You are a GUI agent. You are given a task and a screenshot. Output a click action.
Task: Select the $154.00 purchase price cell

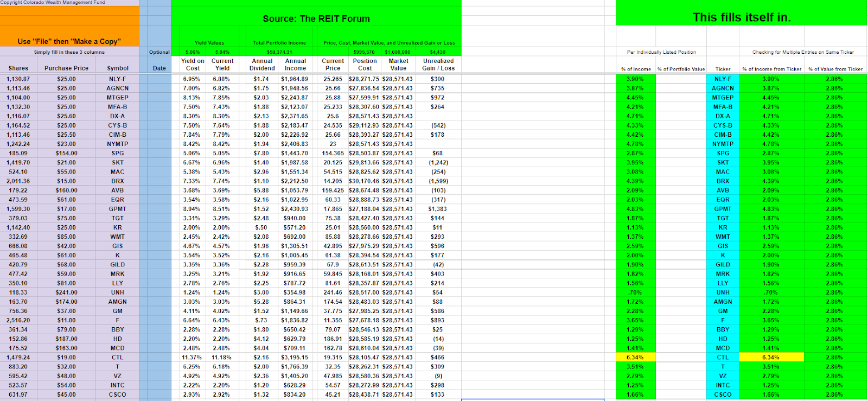click(67, 154)
